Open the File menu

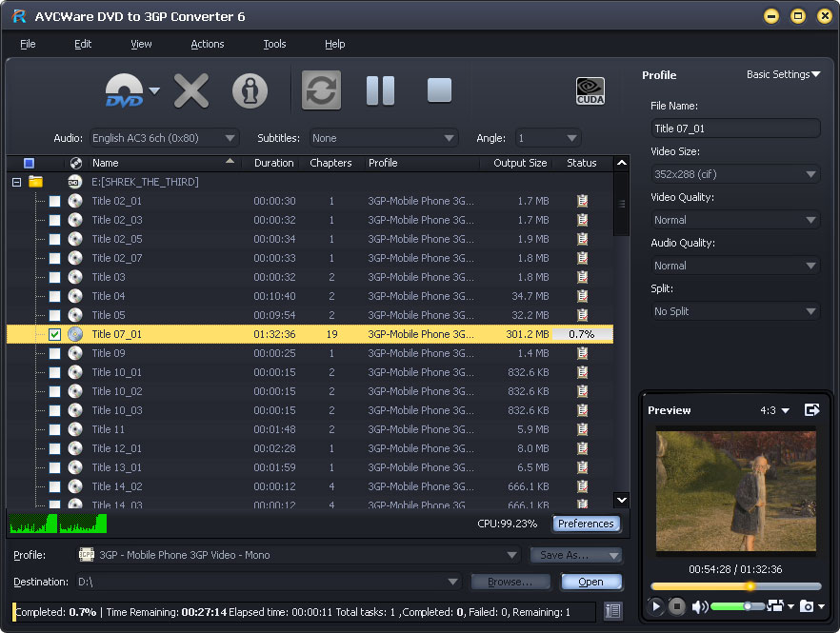coord(28,44)
